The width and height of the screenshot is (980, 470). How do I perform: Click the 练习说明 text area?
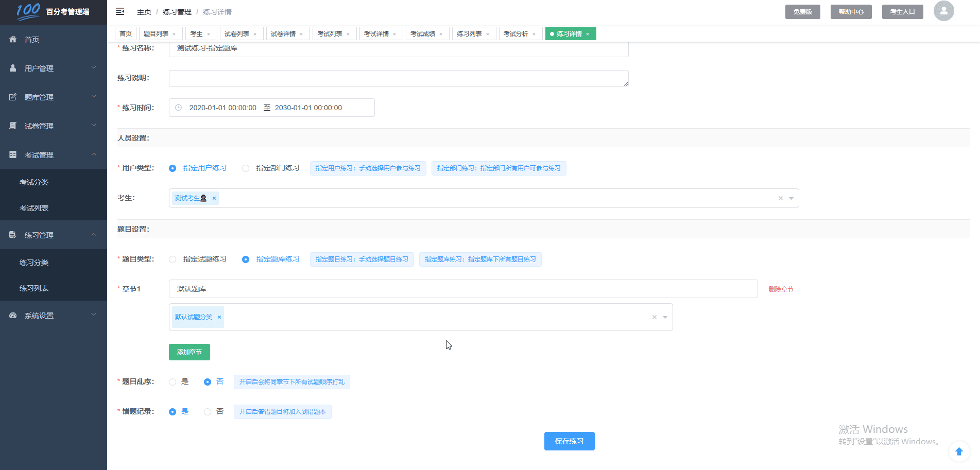(x=398, y=78)
